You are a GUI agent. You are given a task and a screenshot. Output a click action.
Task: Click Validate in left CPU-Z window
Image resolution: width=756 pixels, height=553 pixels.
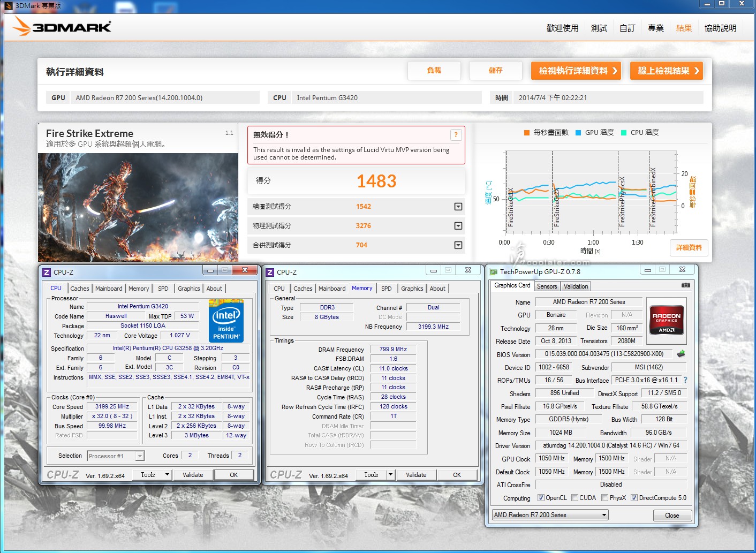pos(193,475)
